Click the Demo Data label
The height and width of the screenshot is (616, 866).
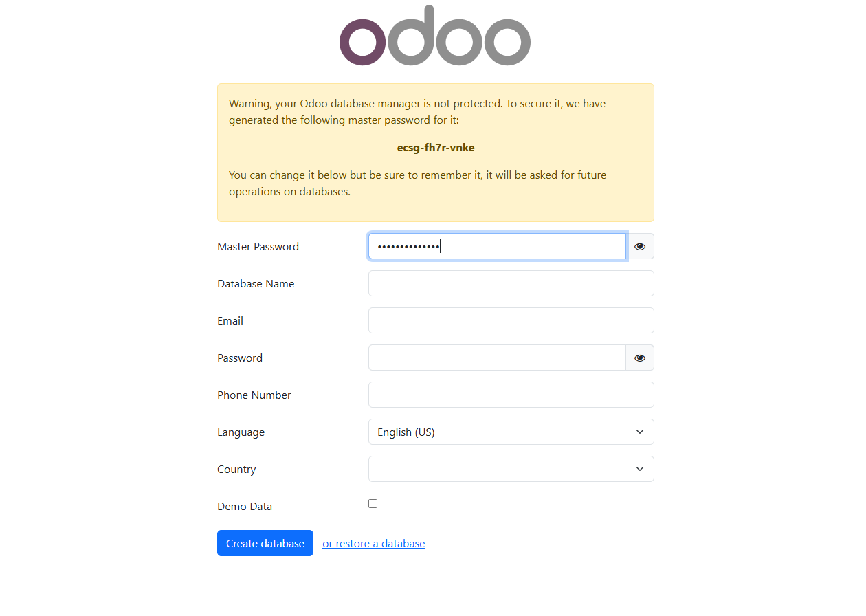(x=245, y=506)
